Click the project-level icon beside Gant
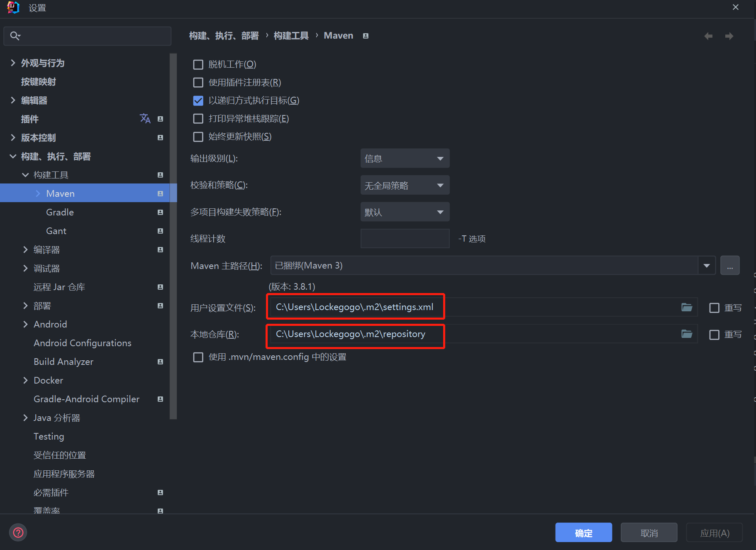The width and height of the screenshot is (756, 550). (x=160, y=231)
